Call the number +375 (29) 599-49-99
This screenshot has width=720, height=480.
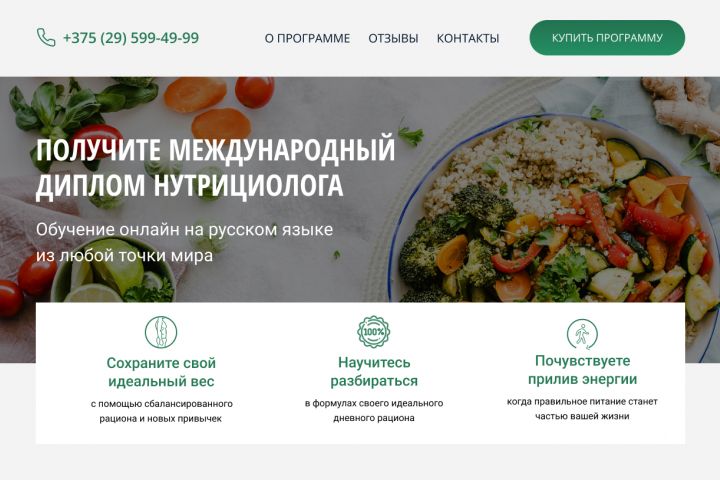point(131,38)
